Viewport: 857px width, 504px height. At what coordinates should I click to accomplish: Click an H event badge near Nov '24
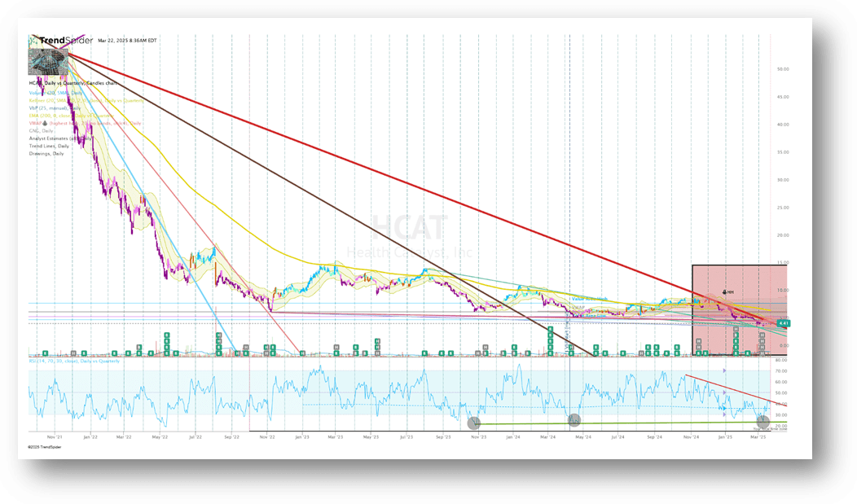697,342
